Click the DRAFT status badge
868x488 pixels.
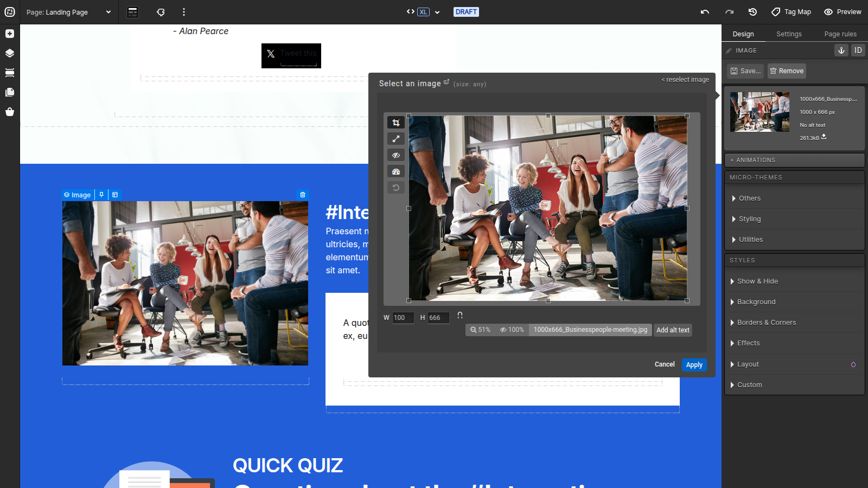pyautogui.click(x=466, y=12)
